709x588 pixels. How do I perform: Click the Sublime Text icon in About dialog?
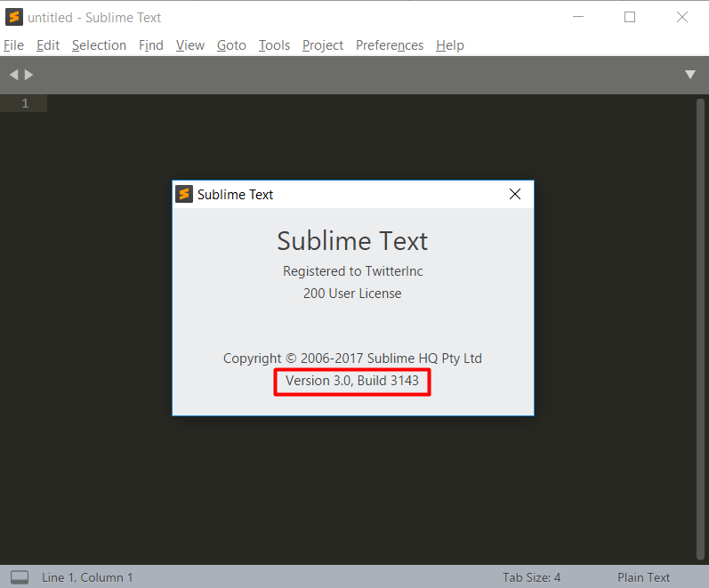[x=184, y=194]
